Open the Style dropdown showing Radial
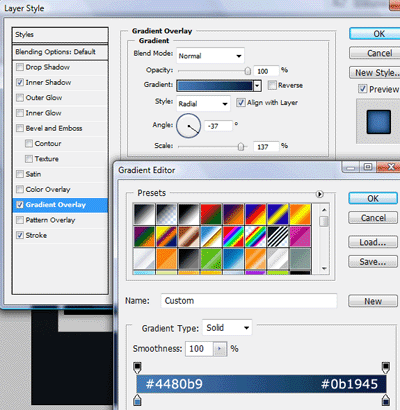Viewport: 400px width, 410px height. coord(203,104)
